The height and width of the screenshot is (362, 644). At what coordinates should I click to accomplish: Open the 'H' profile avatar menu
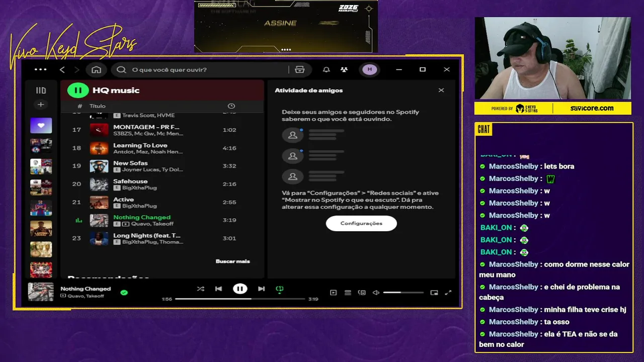coord(370,69)
